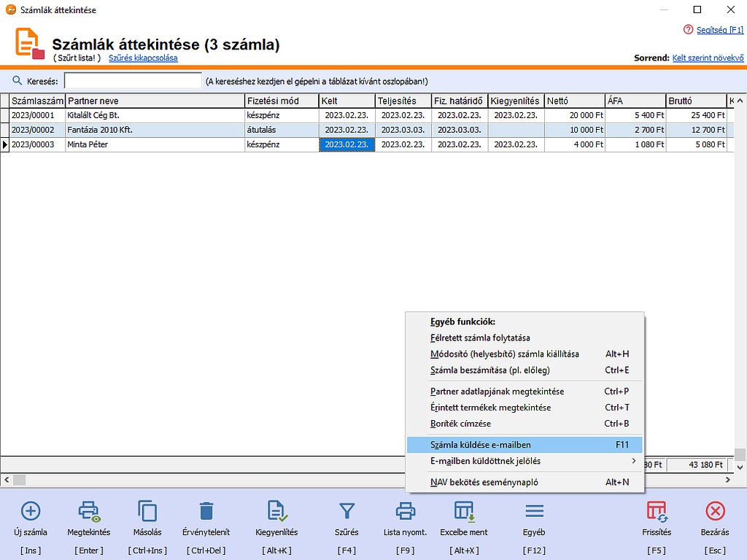This screenshot has width=747, height=560.
Task: Open Segítség help link
Action: [719, 30]
